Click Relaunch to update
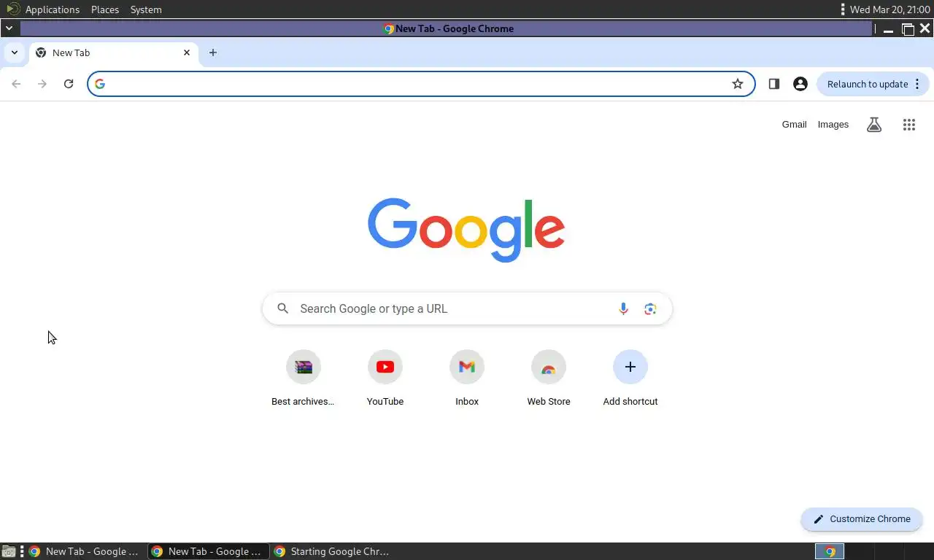 click(868, 84)
